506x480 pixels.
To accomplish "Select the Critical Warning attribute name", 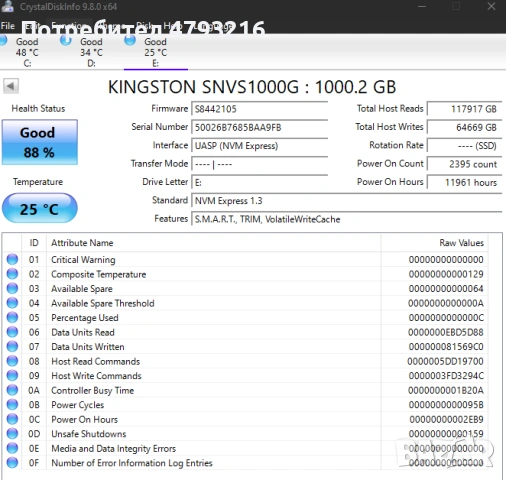I will tap(83, 260).
